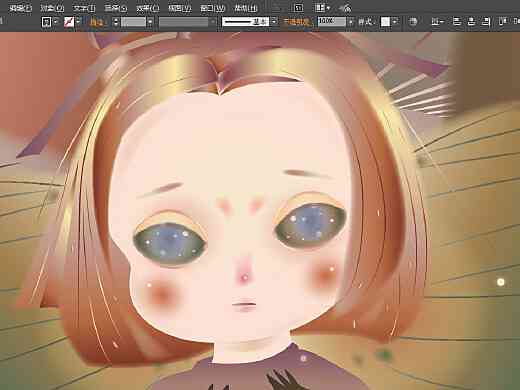520x390 pixels.
Task: Open the 效果(C) menu
Action: click(147, 8)
